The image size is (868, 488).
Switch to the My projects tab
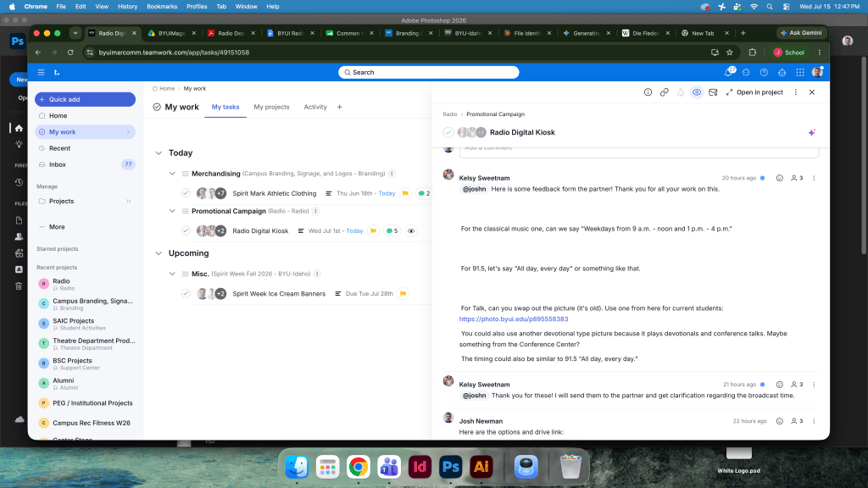click(x=271, y=107)
